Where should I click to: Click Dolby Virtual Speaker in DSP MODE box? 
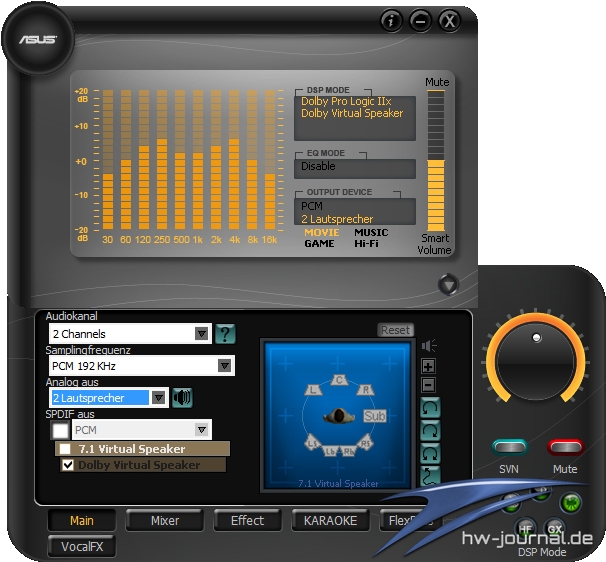coord(352,113)
